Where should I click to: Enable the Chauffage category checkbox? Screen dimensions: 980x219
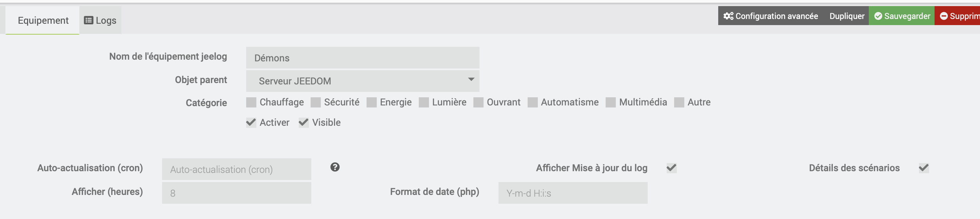251,103
